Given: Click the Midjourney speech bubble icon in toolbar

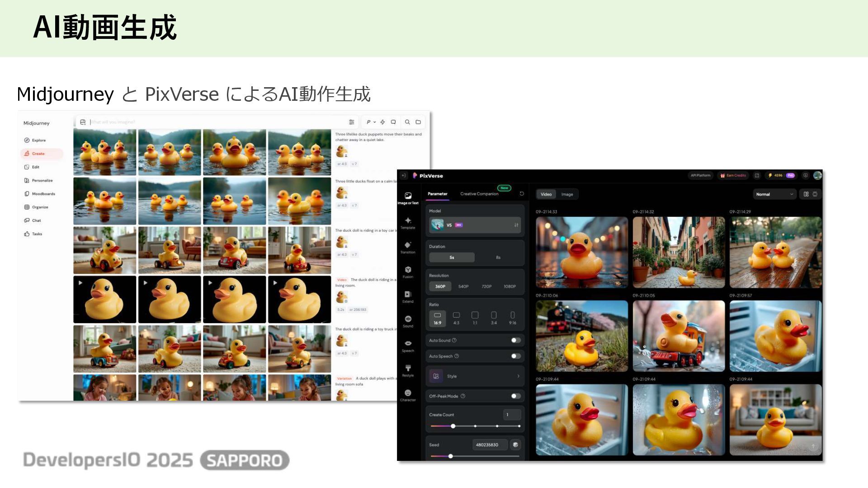Looking at the screenshot, I should pos(393,122).
